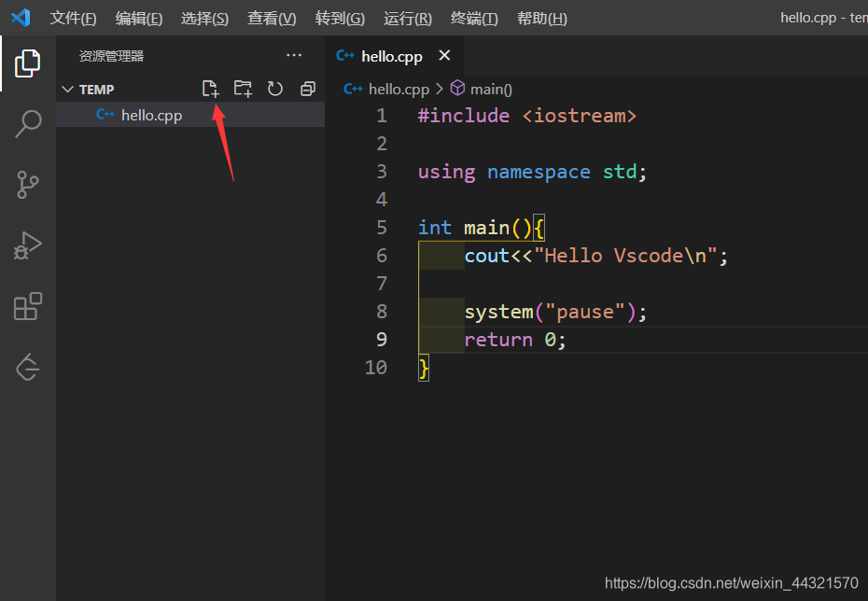
Task: Open the 文件(F) menu
Action: click(73, 19)
